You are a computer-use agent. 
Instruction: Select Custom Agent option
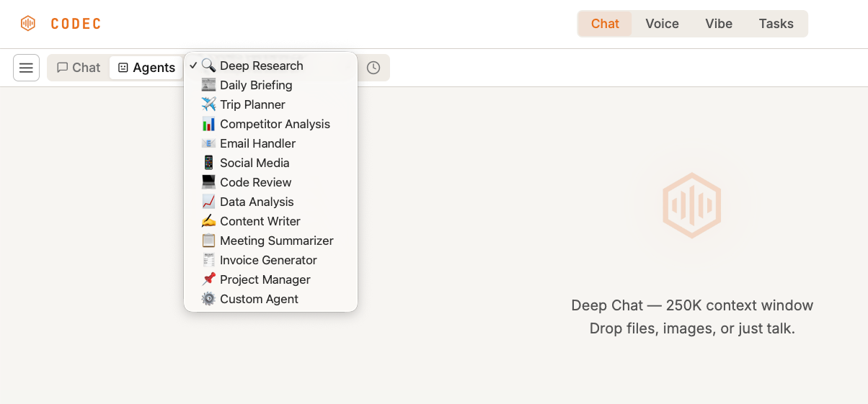point(270,299)
